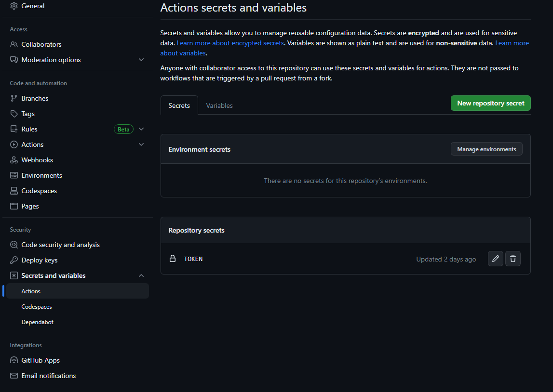This screenshot has width=553, height=392.
Task: Expand the Actions sidebar section
Action: [141, 144]
